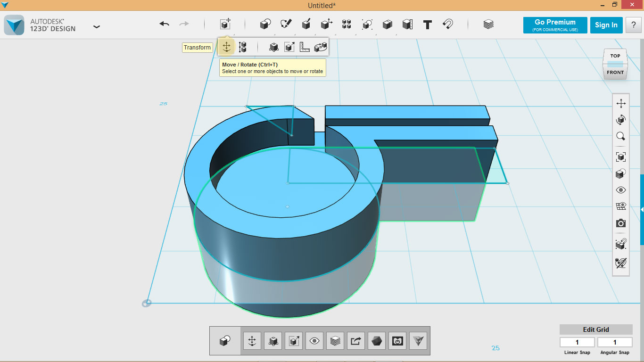Select the Text tool in the top toolbar

[x=428, y=25]
